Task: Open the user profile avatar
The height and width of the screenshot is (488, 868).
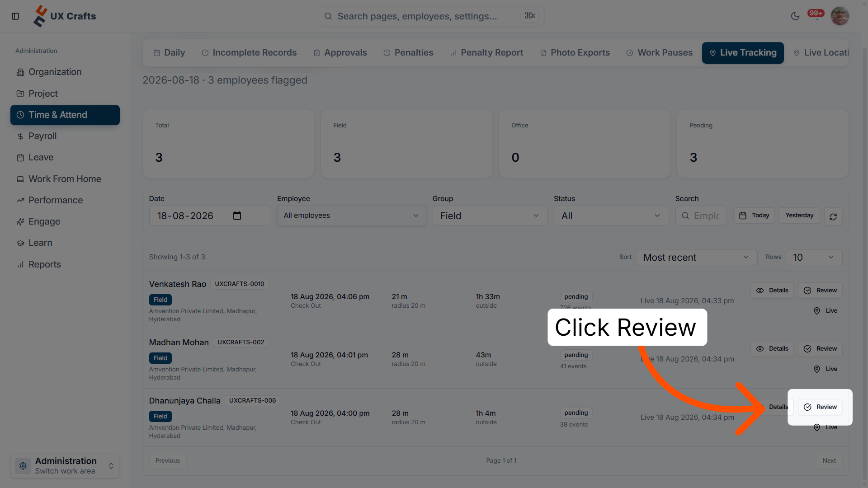Action: [x=840, y=16]
